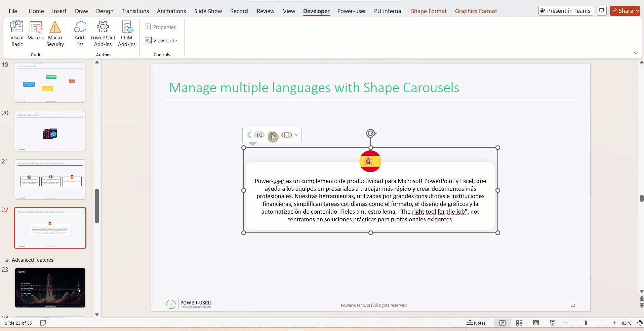
Task: Select slide 19 thumbnail
Action: [x=50, y=82]
